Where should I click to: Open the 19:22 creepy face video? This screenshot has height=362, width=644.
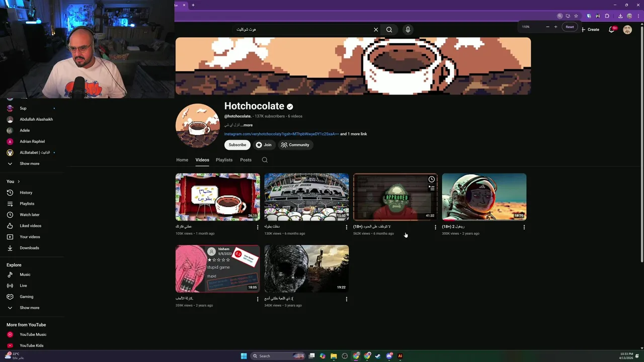pyautogui.click(x=306, y=268)
